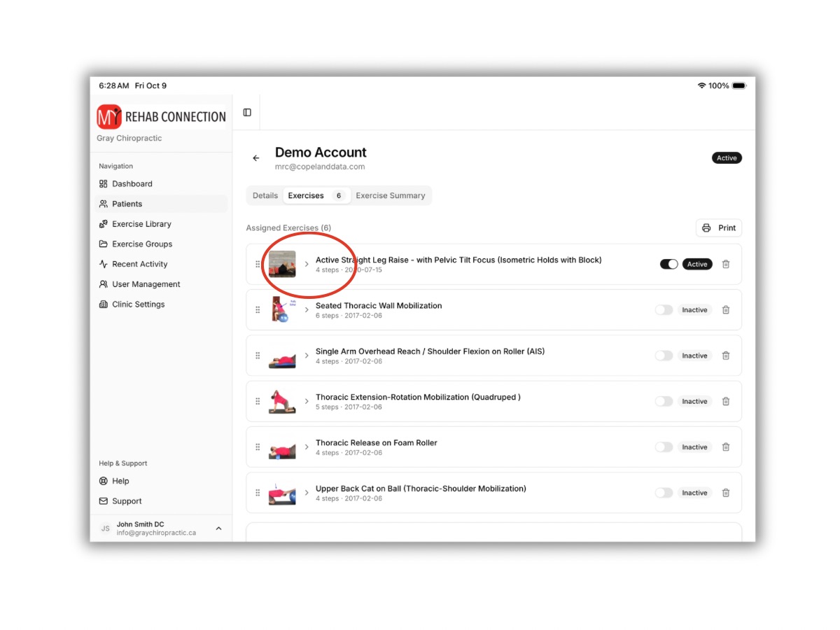Click the drag handle for Thoracic Release on Foam Roller

tap(258, 447)
